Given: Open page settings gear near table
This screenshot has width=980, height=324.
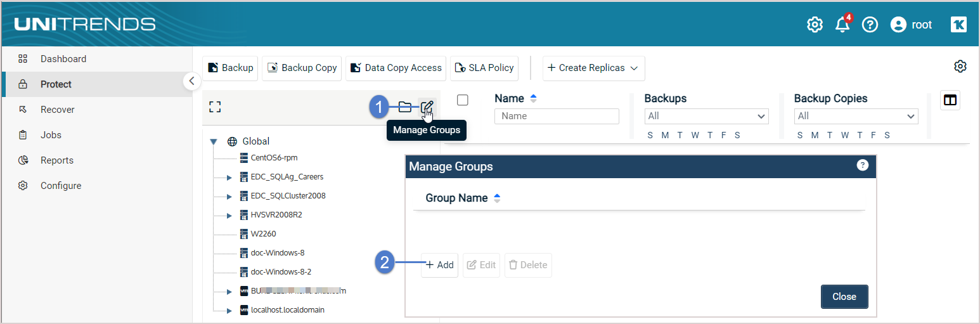Looking at the screenshot, I should [960, 67].
